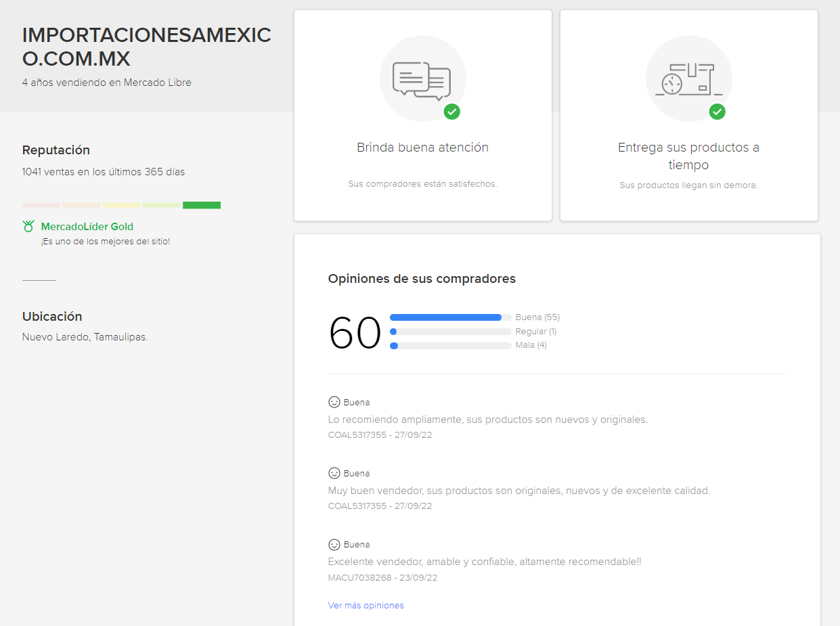Click 'Opiniones de sus compradores' heading

click(422, 279)
